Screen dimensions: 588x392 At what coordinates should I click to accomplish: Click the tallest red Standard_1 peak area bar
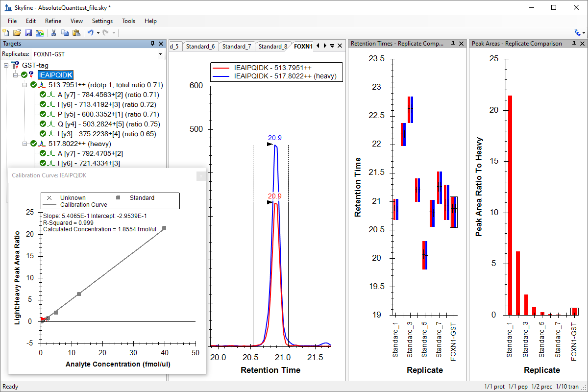tap(510, 205)
